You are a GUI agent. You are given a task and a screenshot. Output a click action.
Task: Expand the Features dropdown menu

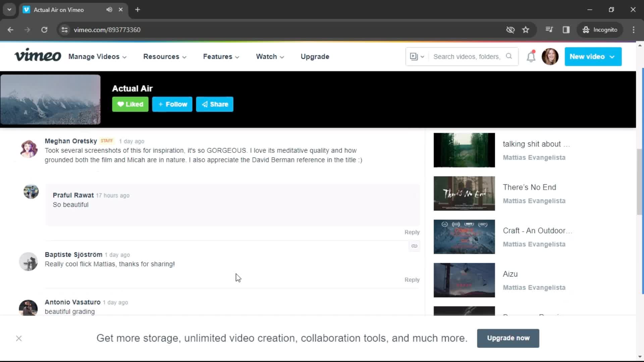221,57
